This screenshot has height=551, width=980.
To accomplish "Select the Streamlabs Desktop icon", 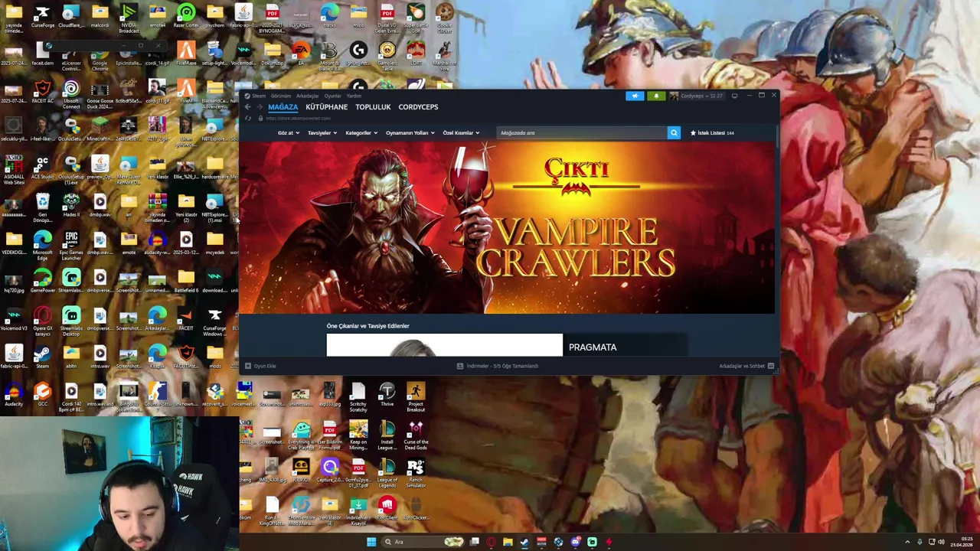I will click(x=71, y=321).
